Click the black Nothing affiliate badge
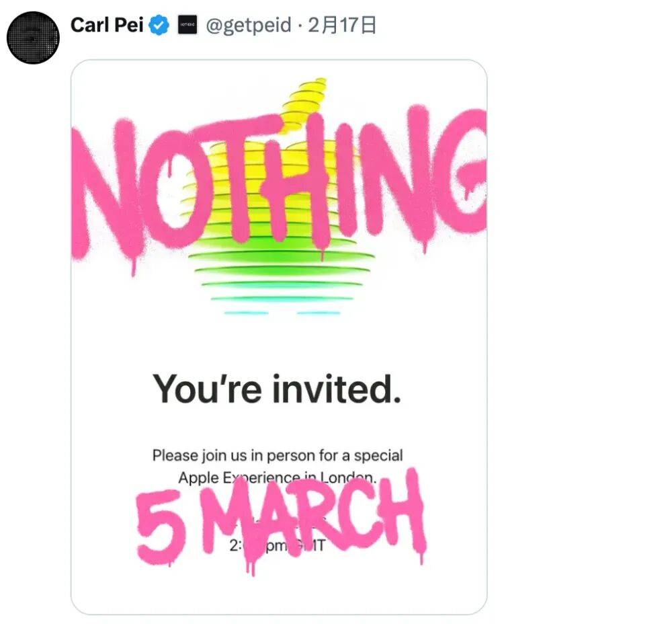672x624 pixels. (187, 26)
